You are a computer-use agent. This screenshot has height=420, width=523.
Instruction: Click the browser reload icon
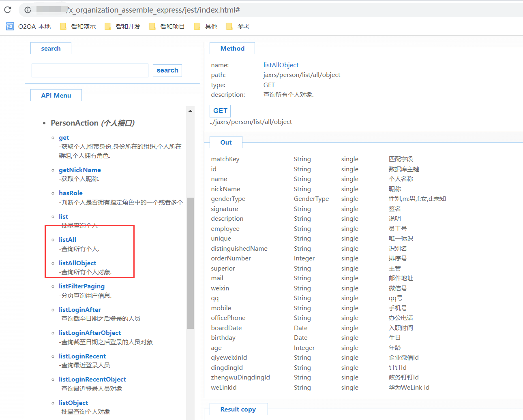point(7,10)
